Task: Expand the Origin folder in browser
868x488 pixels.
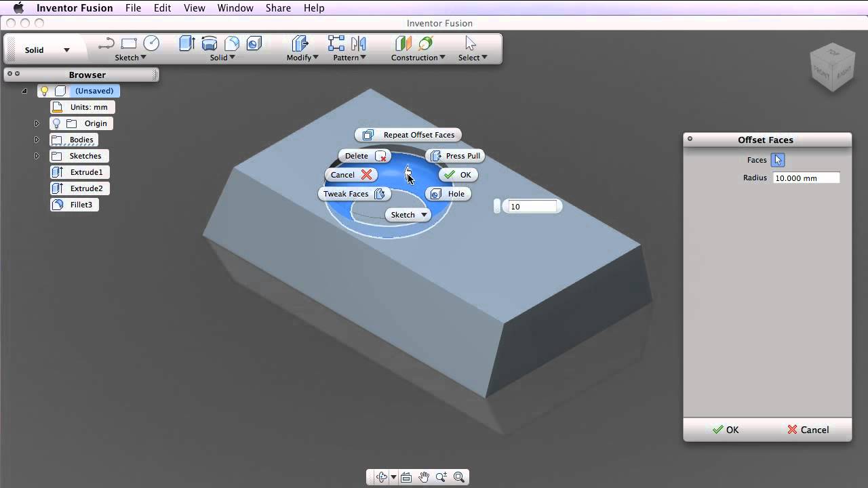Action: pyautogui.click(x=37, y=123)
